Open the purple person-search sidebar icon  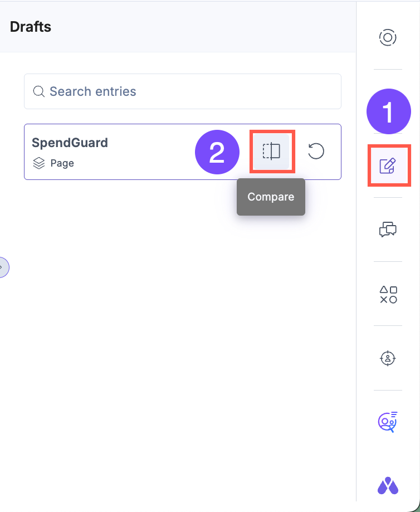click(x=387, y=422)
